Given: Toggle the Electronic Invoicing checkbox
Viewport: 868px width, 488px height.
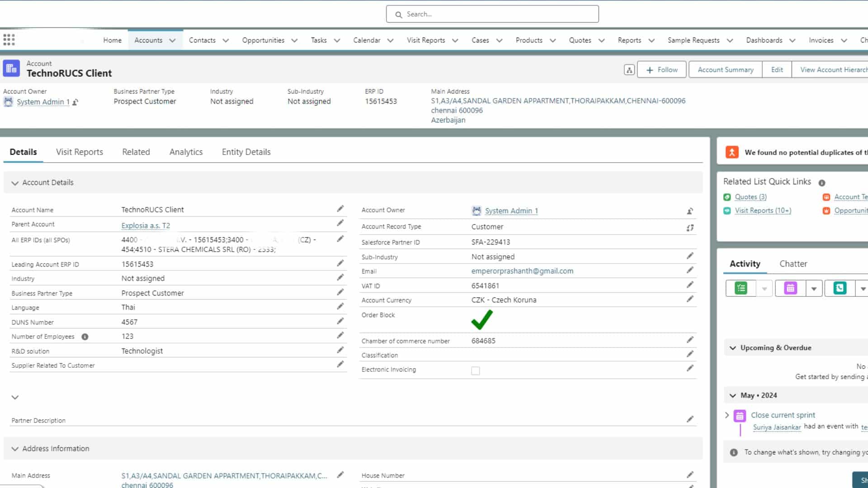Looking at the screenshot, I should click(x=476, y=371).
